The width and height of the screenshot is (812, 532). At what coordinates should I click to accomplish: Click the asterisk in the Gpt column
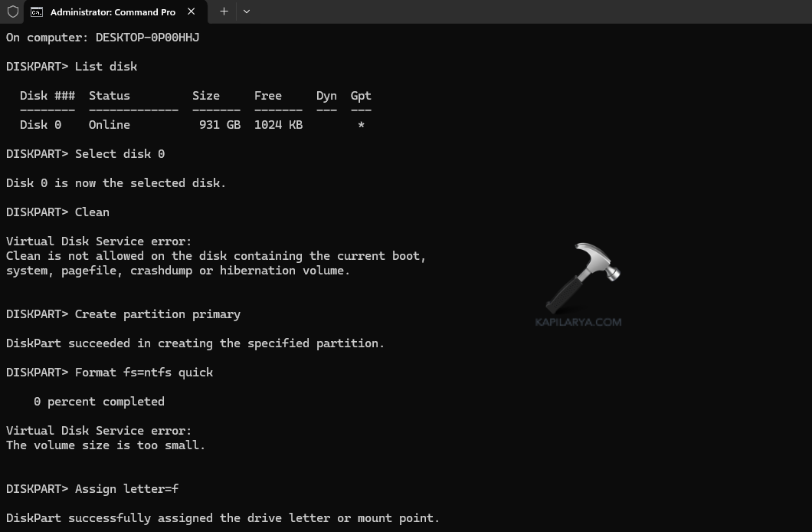pyautogui.click(x=361, y=125)
